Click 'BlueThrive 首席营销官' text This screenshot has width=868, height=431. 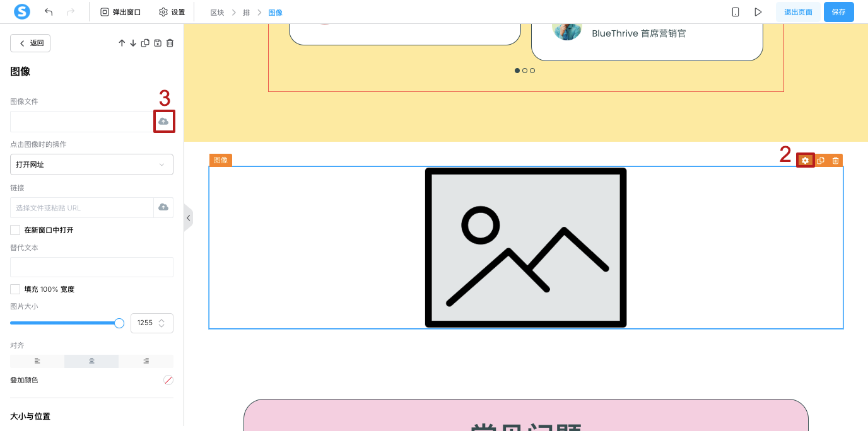pos(638,33)
